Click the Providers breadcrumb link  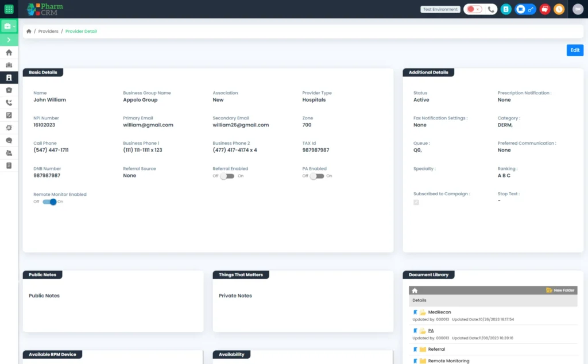pos(48,31)
